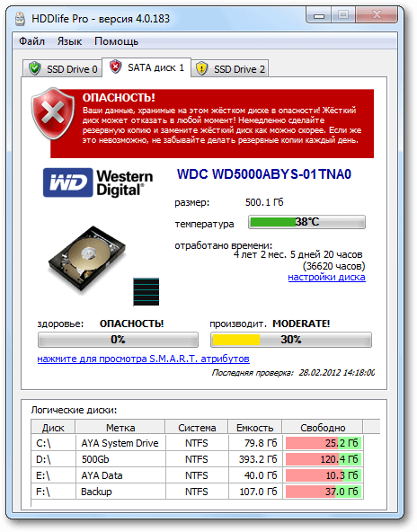This screenshot has width=417, height=532.
Task: Select the C:\ drive row
Action: tap(197, 443)
